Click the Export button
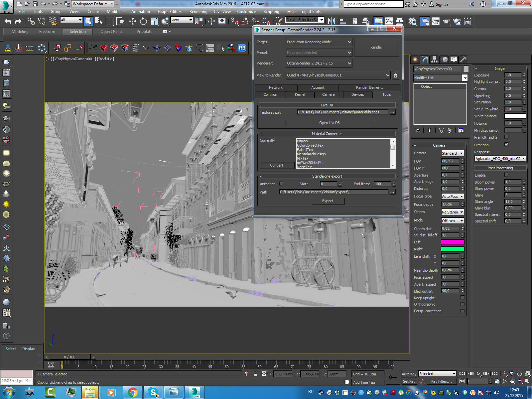The width and height of the screenshot is (532, 399). [x=328, y=201]
